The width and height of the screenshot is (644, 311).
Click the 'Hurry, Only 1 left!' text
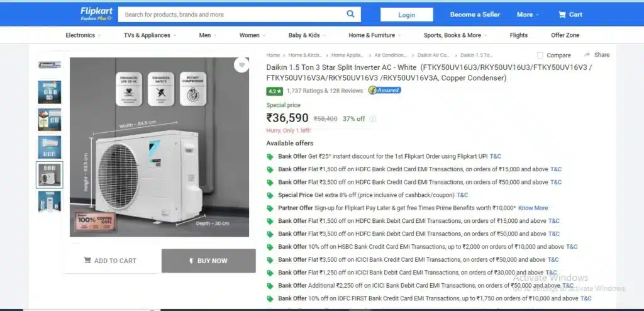289,130
